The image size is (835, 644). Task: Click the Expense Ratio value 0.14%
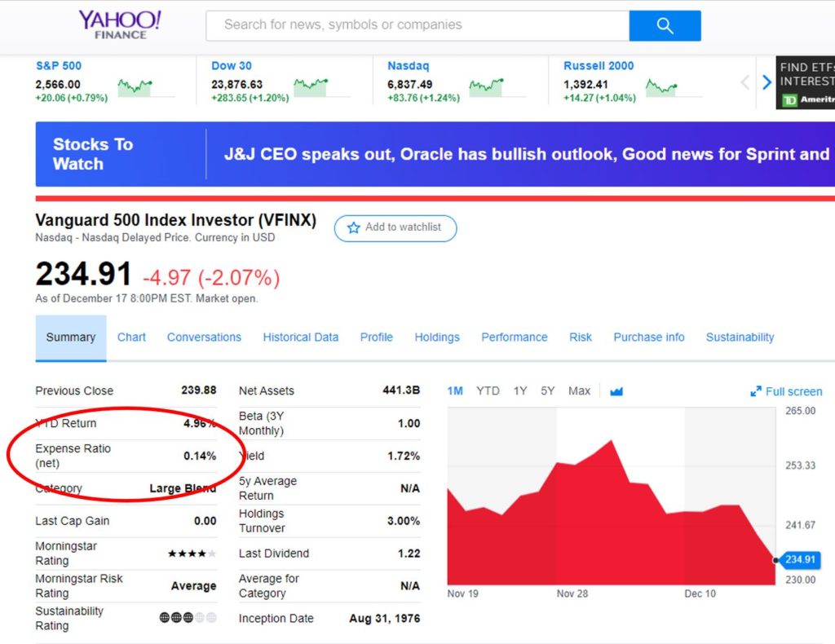(200, 456)
